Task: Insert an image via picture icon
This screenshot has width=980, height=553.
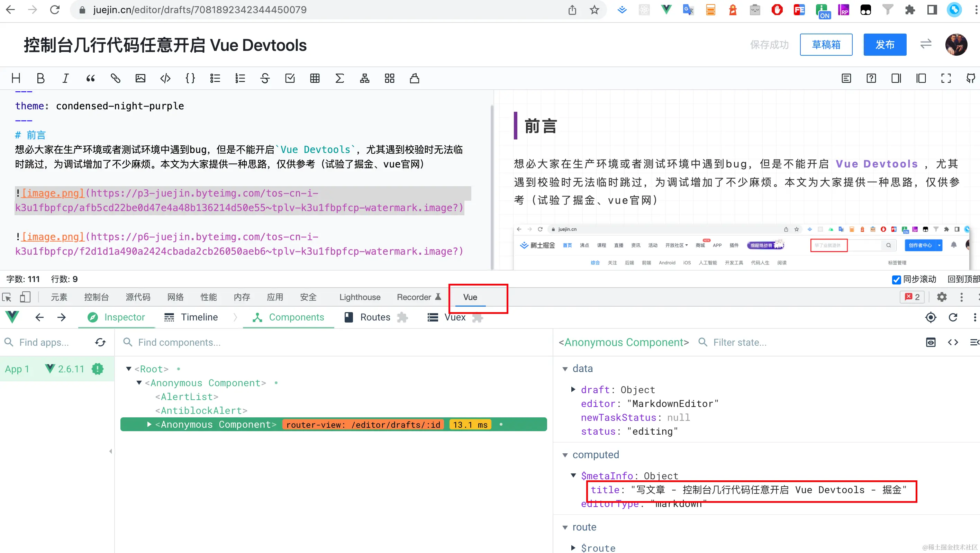Action: 140,78
